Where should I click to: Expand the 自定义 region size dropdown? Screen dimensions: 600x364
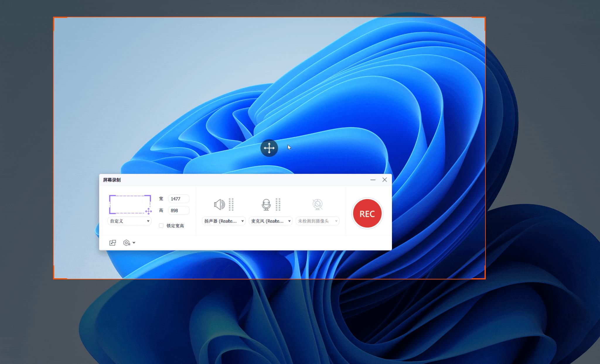[129, 221]
